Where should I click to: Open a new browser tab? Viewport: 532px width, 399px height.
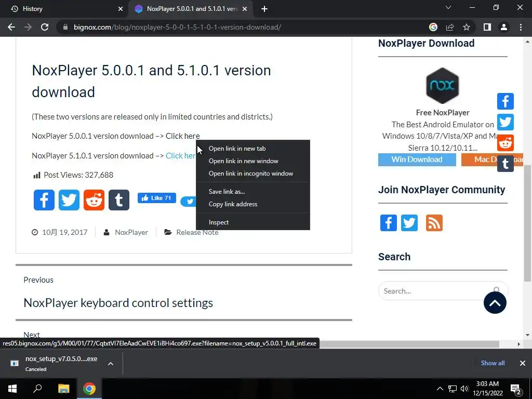264,9
